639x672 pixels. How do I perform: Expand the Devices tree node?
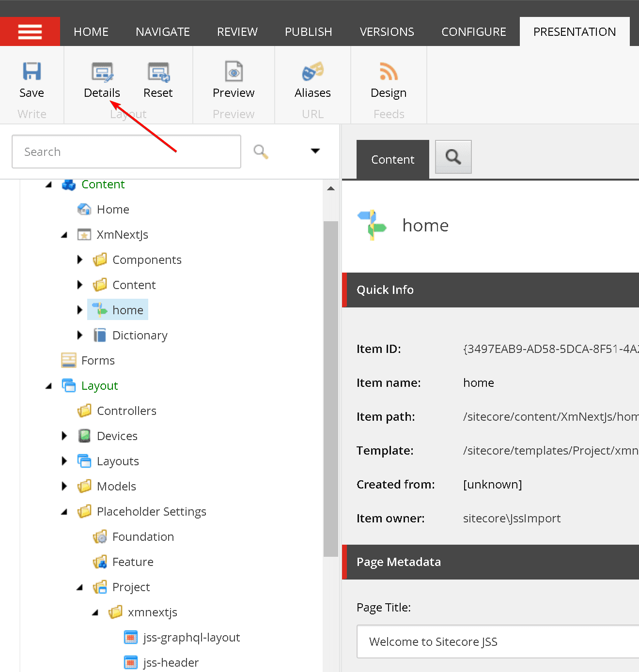click(64, 436)
